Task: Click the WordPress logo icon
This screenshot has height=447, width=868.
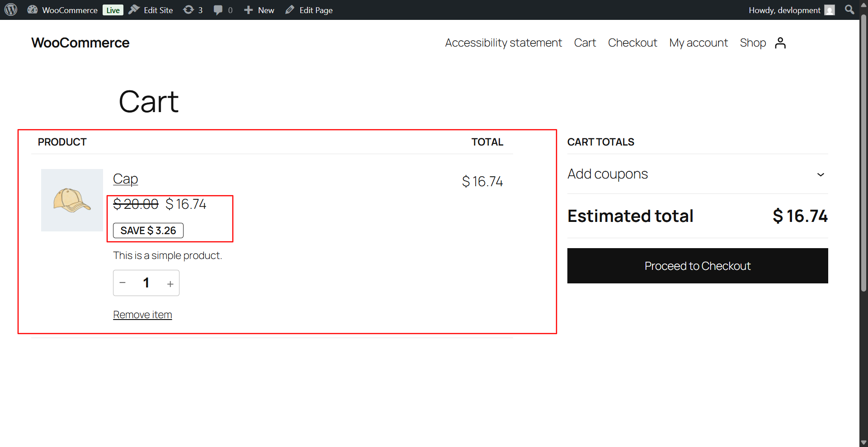Action: [x=11, y=10]
